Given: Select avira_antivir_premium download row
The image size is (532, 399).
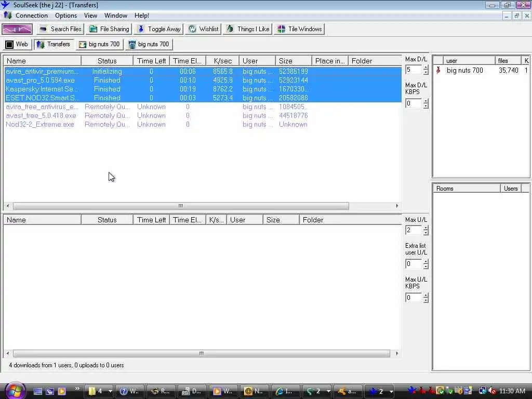Looking at the screenshot, I should (x=203, y=72).
